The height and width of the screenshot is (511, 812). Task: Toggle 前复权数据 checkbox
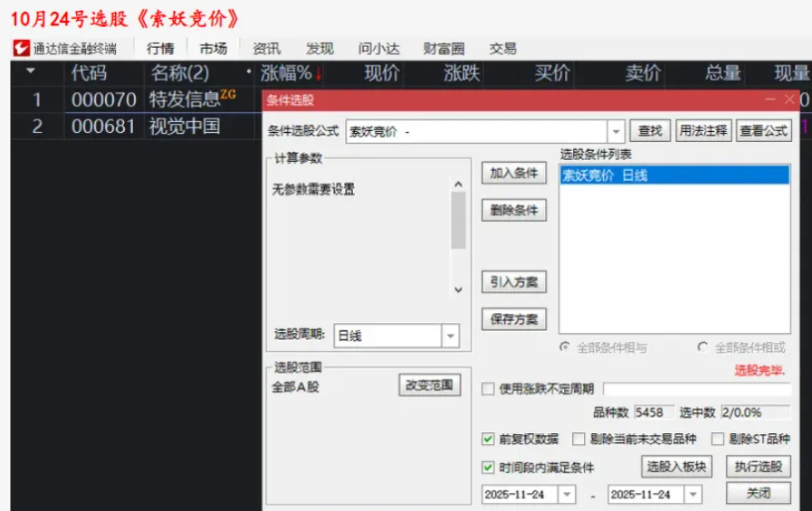point(489,440)
